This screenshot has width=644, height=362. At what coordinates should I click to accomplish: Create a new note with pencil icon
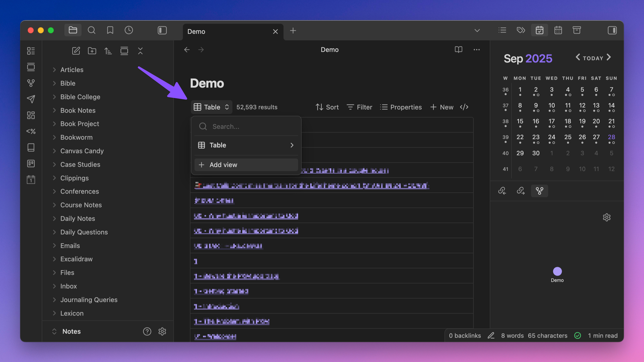coord(76,51)
